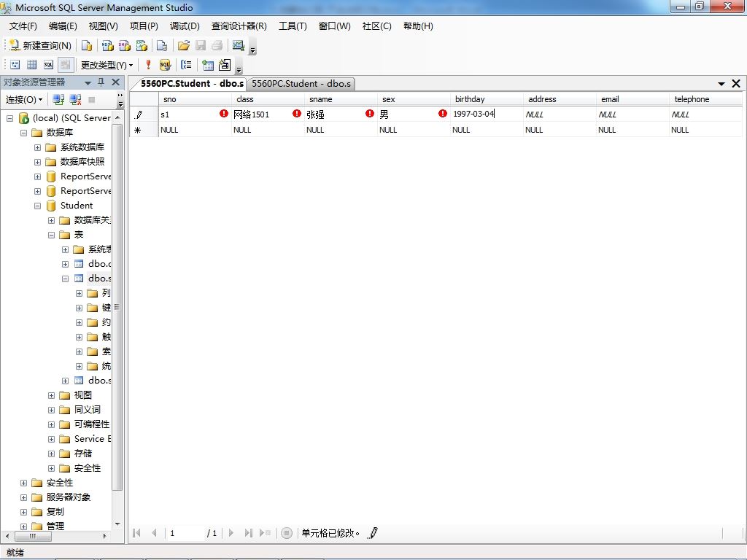The height and width of the screenshot is (560, 747).
Task: Click the Verify SQL Syntax icon
Action: click(x=165, y=64)
